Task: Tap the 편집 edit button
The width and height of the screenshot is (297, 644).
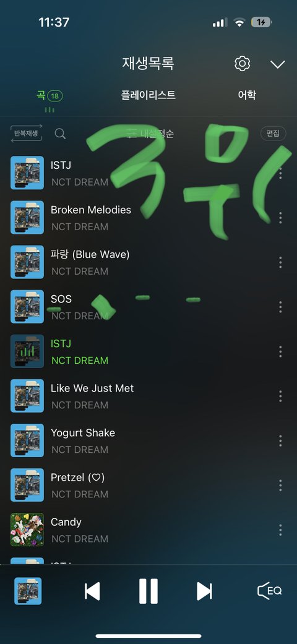Action: [x=273, y=134]
